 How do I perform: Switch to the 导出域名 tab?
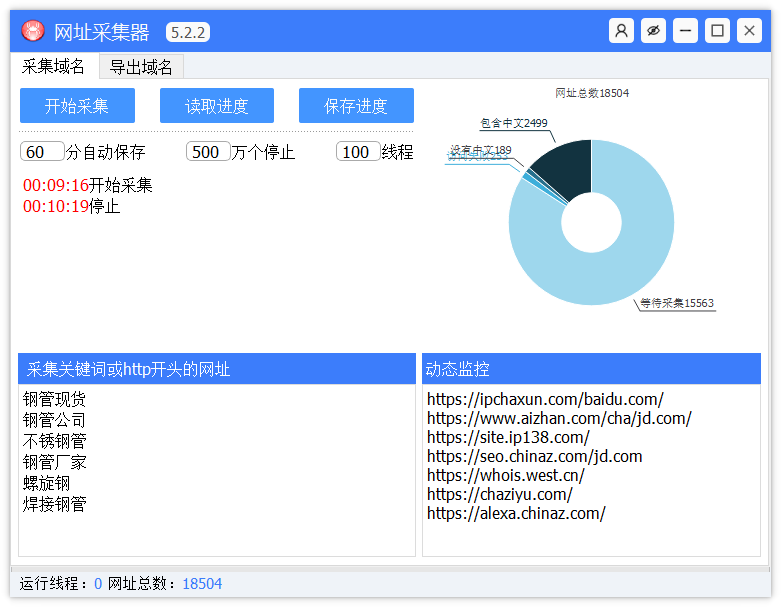(141, 67)
